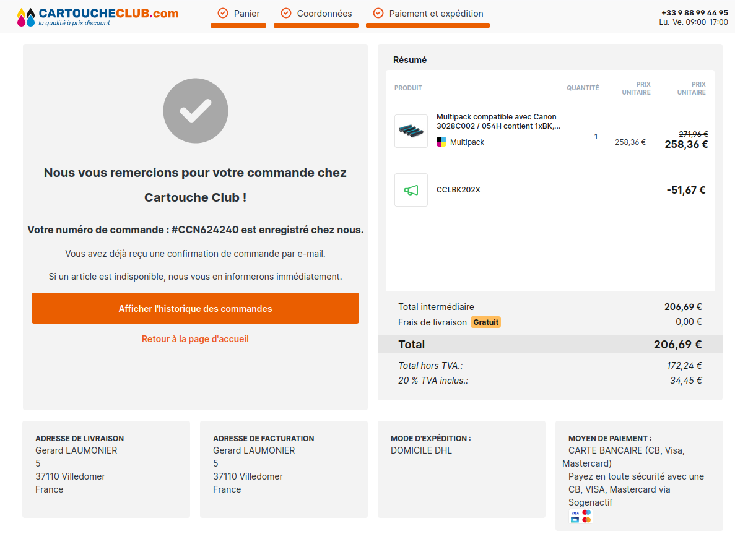
Task: Click the orange Gratuit shipping badge
Action: click(485, 322)
